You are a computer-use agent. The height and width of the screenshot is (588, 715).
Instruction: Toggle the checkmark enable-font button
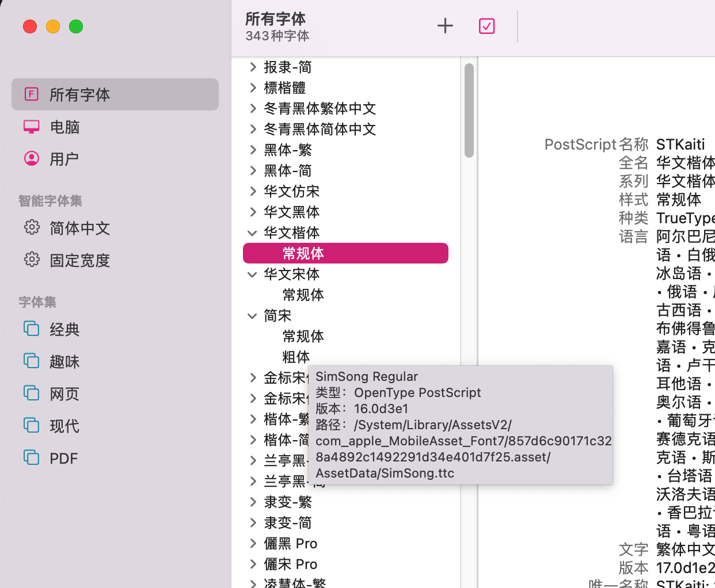[486, 26]
